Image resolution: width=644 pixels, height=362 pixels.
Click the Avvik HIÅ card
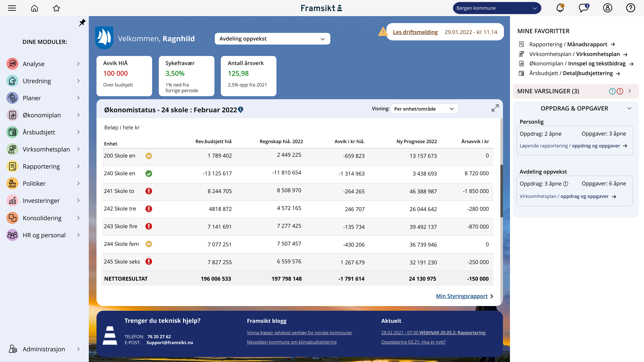pyautogui.click(x=124, y=76)
